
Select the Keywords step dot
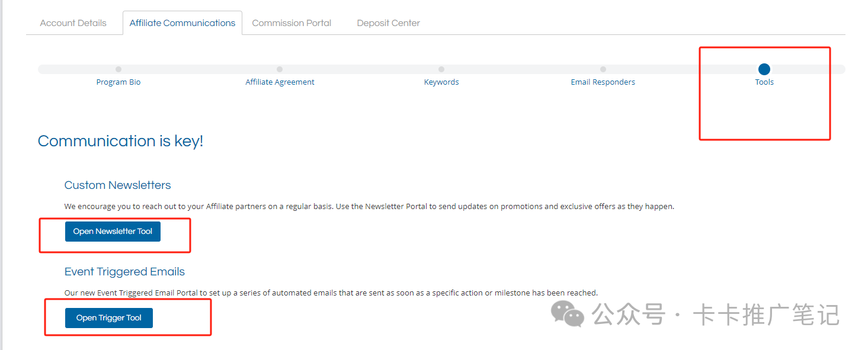441,69
